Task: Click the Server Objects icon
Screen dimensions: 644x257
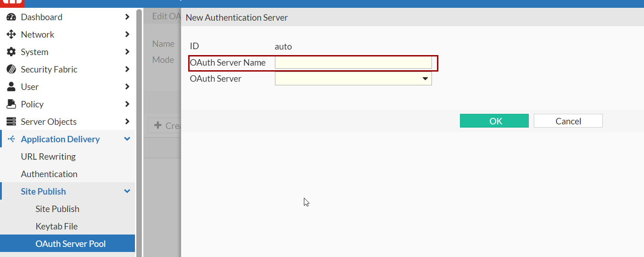Action: [11, 122]
